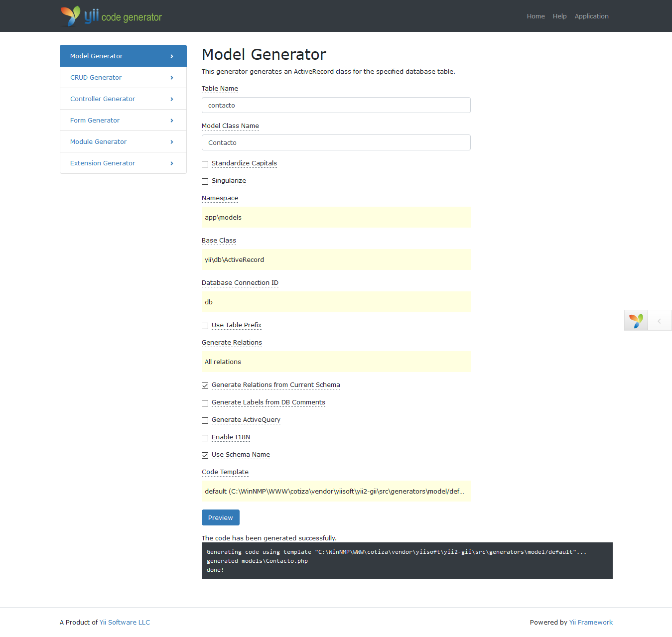Uncheck Generate Relations from Current Schema
This screenshot has width=672, height=637.
(205, 385)
